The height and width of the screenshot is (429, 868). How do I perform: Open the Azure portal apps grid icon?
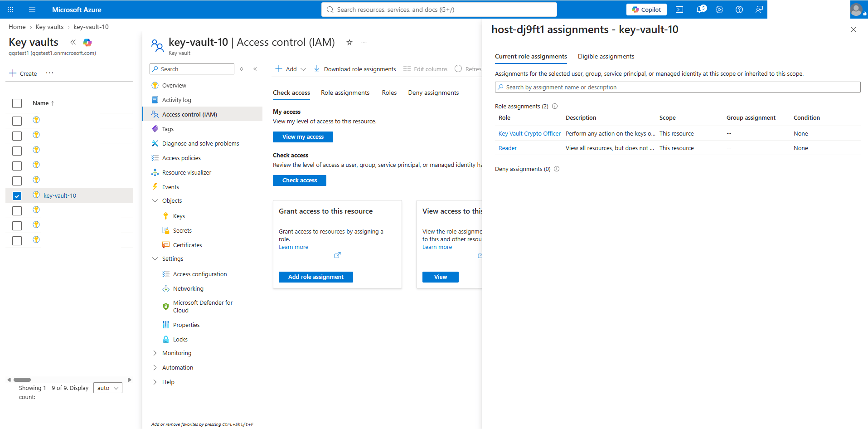(10, 10)
